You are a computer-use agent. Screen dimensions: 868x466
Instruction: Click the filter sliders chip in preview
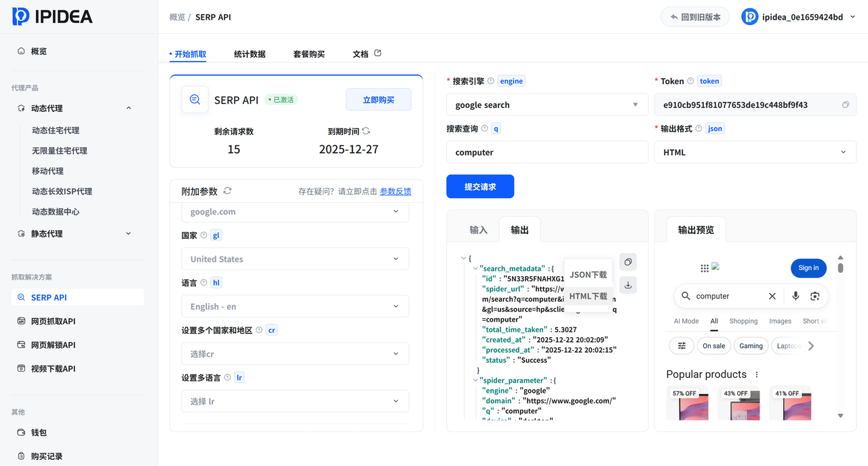tap(682, 345)
